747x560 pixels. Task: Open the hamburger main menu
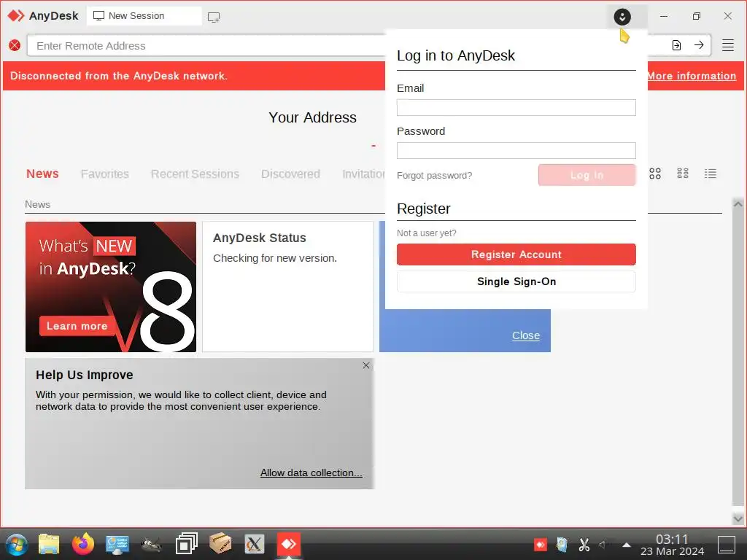tap(727, 45)
